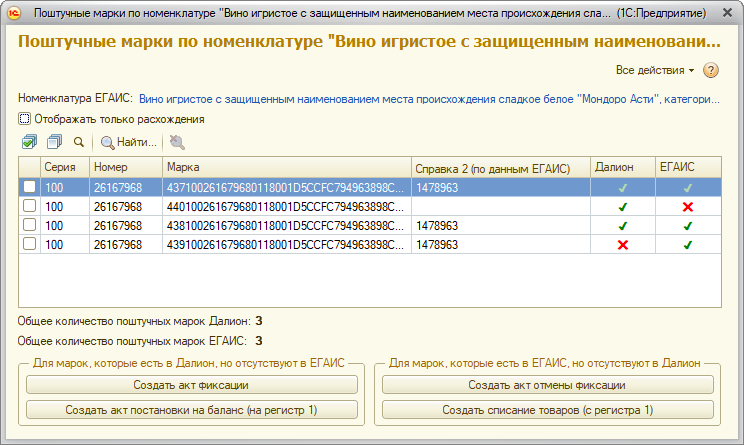Click Создать акт фиксации button
Viewport: 744px width, 445px height.
[x=192, y=385]
